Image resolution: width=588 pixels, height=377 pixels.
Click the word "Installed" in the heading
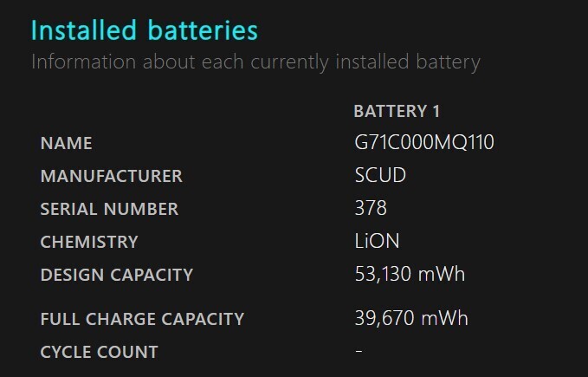(x=78, y=29)
